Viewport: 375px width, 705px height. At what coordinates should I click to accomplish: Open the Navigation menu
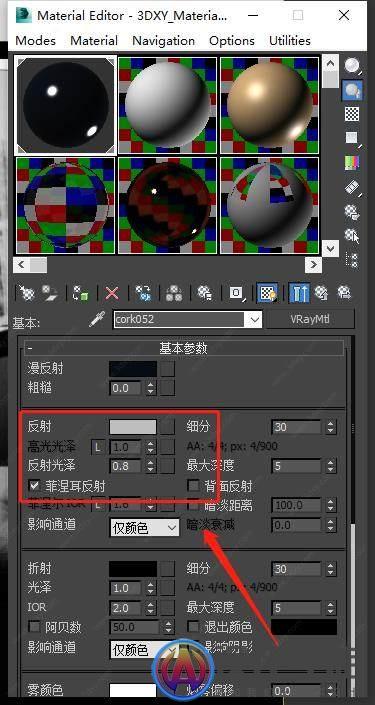[x=164, y=40]
